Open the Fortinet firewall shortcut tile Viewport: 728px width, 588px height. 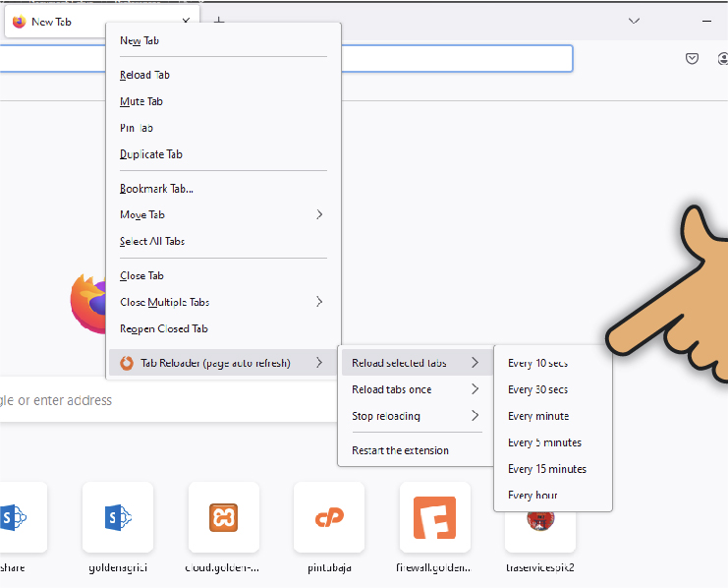(434, 517)
